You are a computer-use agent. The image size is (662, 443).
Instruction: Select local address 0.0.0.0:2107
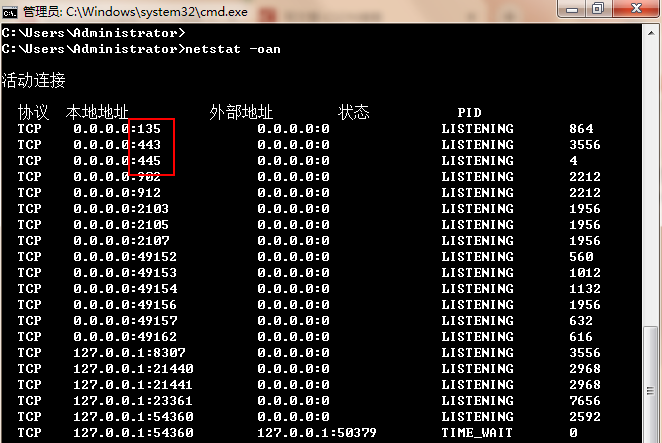[121, 241]
